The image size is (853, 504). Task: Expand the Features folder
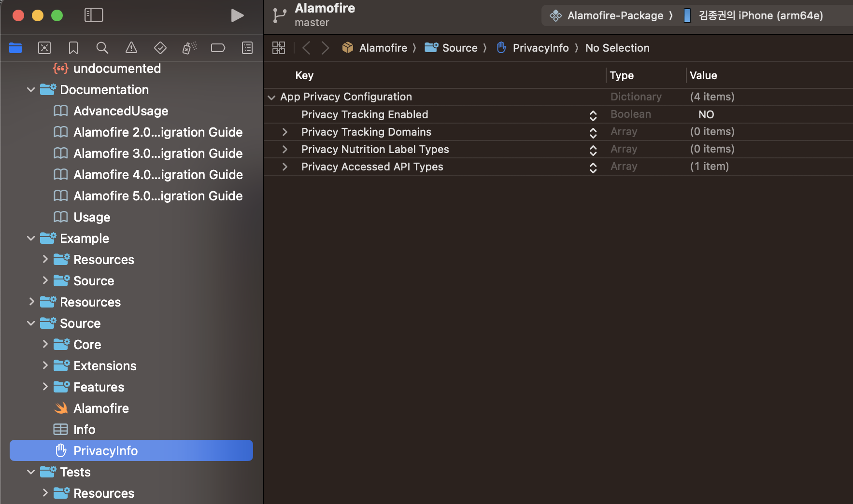(45, 387)
